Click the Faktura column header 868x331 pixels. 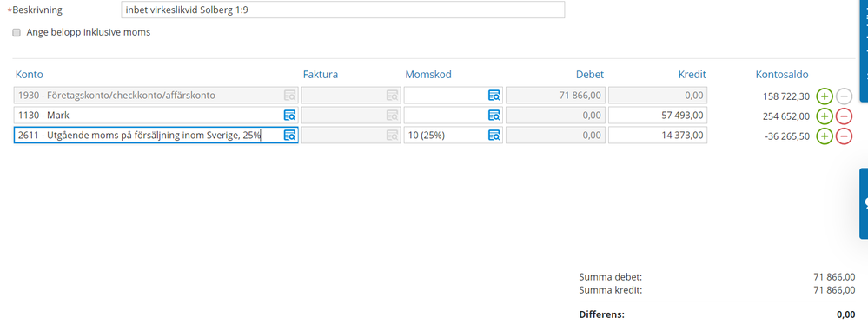click(321, 74)
